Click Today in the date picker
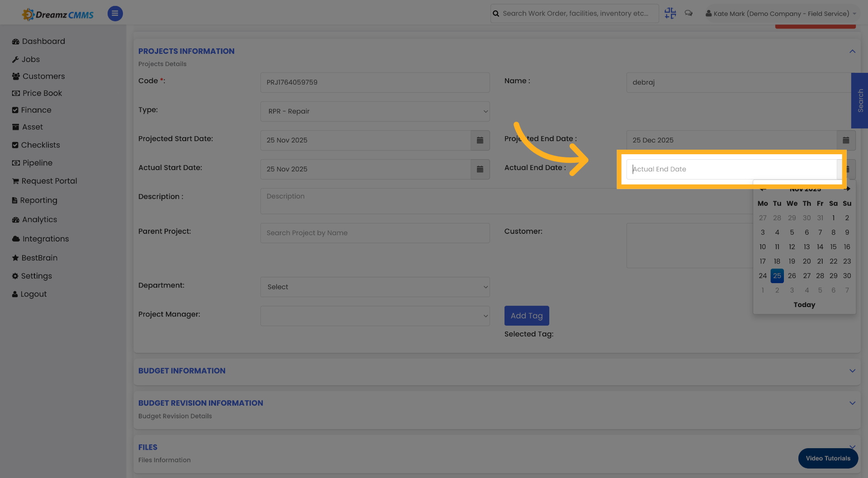 [804, 305]
